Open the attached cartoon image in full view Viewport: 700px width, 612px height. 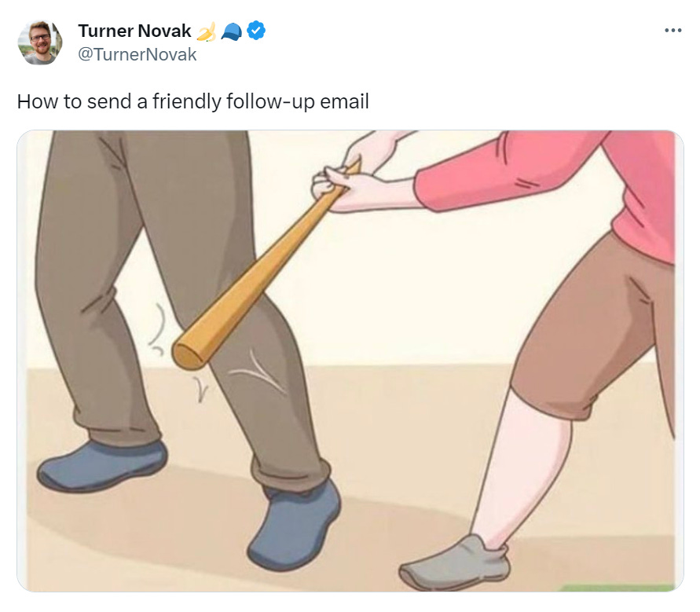click(x=350, y=361)
